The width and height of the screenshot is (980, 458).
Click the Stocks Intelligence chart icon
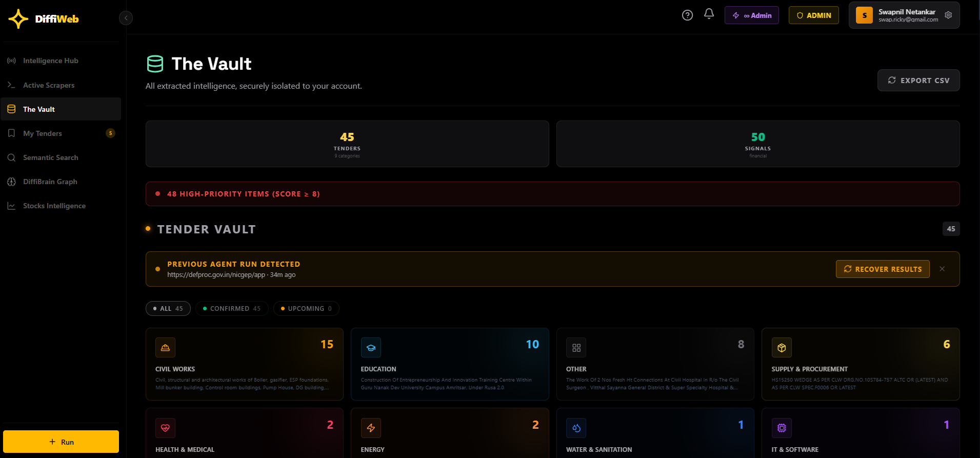(11, 206)
